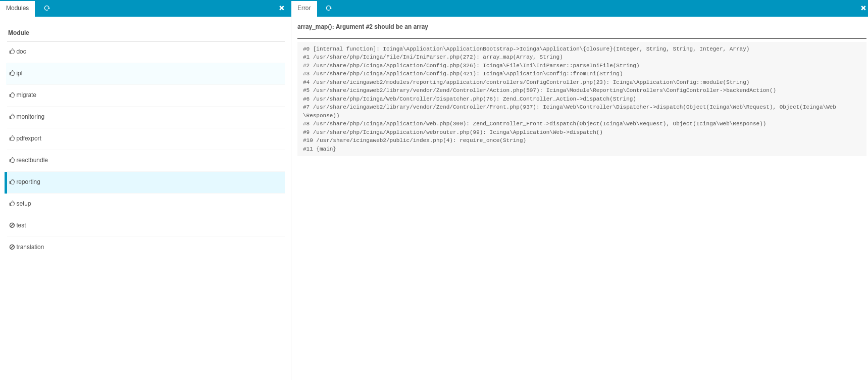
Task: Click stack trace line #7 Front.php(937)
Action: pyautogui.click(x=570, y=111)
